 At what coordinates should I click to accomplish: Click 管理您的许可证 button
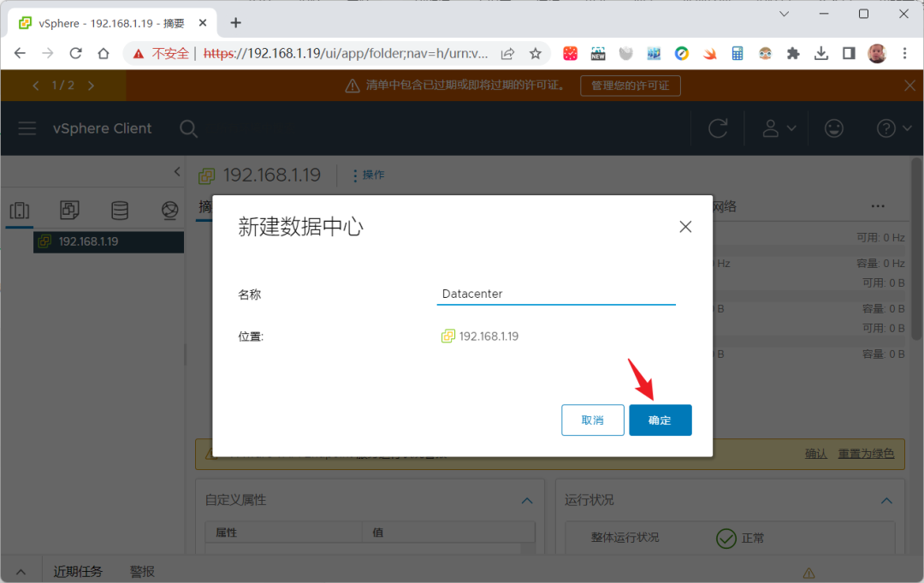[x=630, y=86]
